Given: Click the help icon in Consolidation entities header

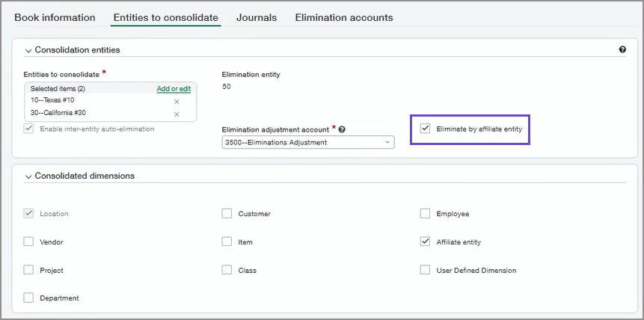Looking at the screenshot, I should (622, 50).
